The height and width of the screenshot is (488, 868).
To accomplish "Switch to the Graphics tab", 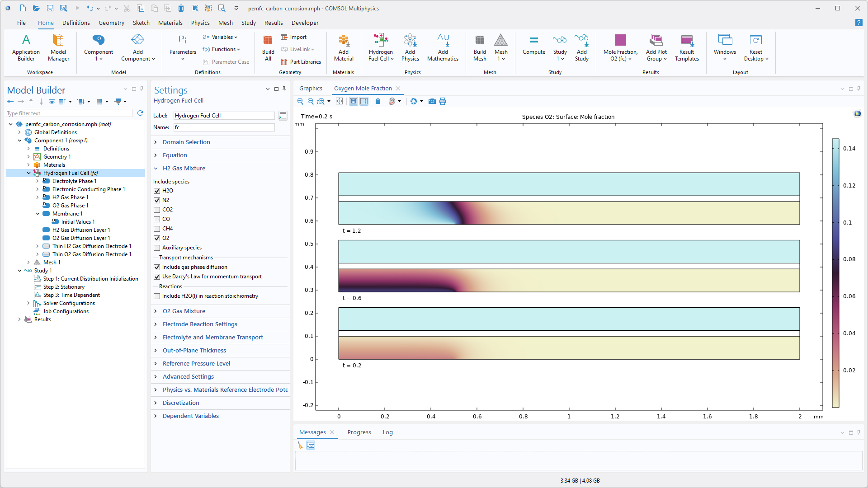I will 311,89.
